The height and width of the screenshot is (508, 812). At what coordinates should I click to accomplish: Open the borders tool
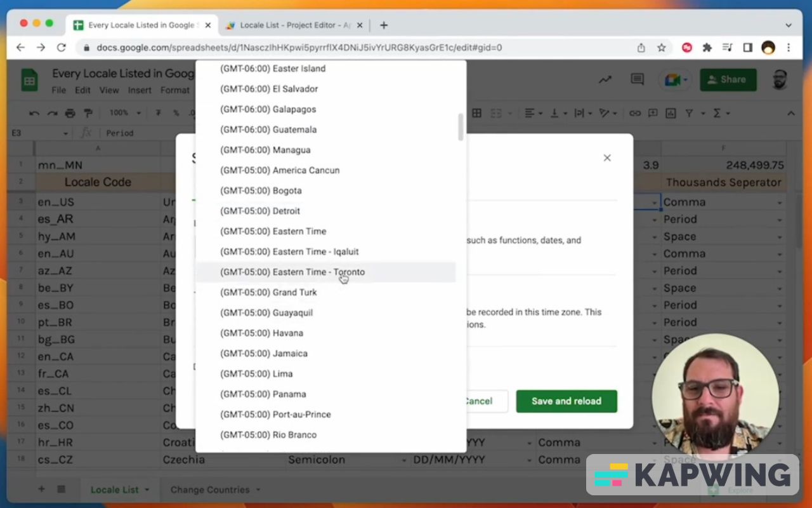point(476,113)
